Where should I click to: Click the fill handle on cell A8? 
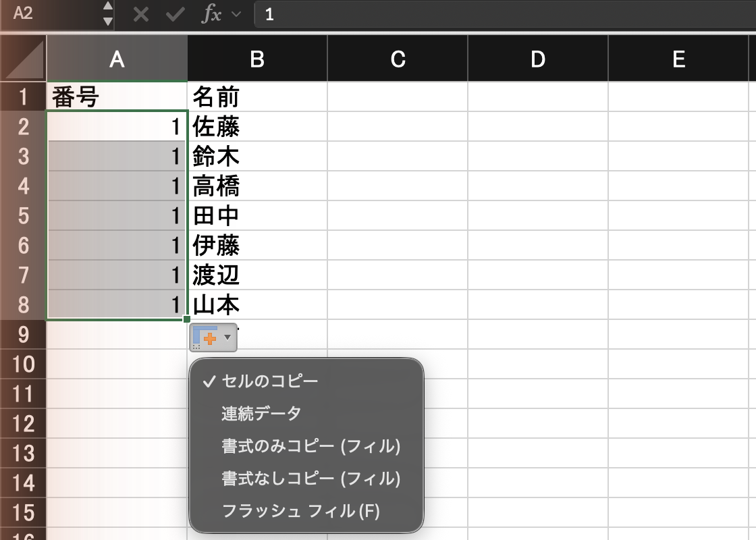point(186,319)
